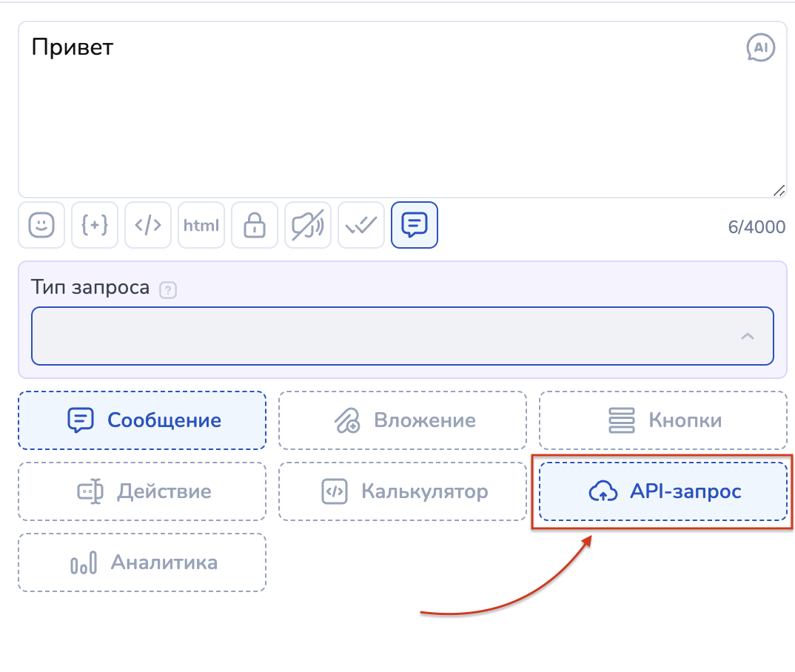Click the highlighted message bubble toolbar icon
Image resolution: width=795 pixels, height=672 pixels.
coord(415,225)
